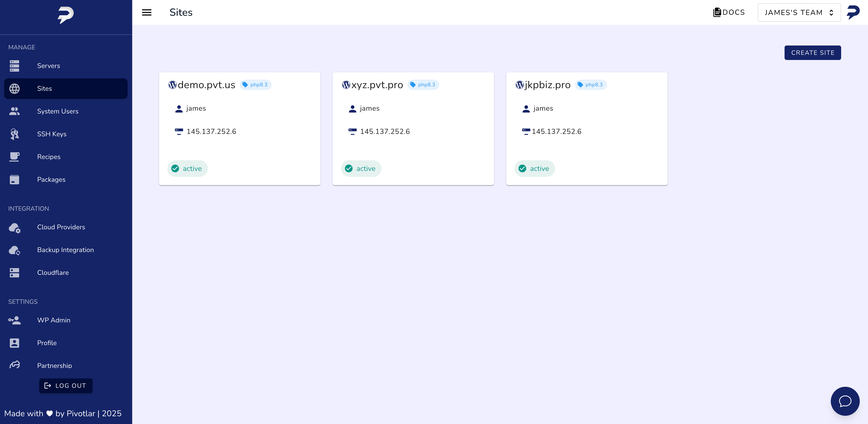
Task: Click the Backup Integration cloud-sync icon
Action: (14, 250)
